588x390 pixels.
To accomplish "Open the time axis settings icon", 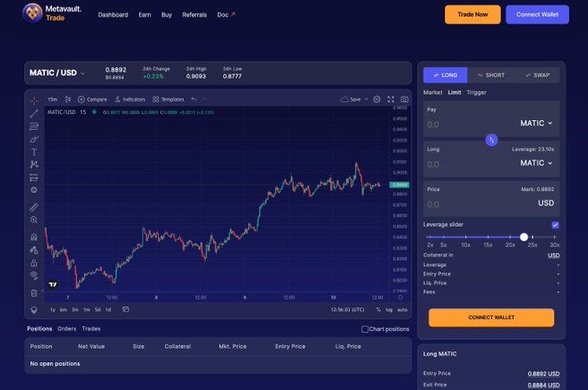I will 400,297.
